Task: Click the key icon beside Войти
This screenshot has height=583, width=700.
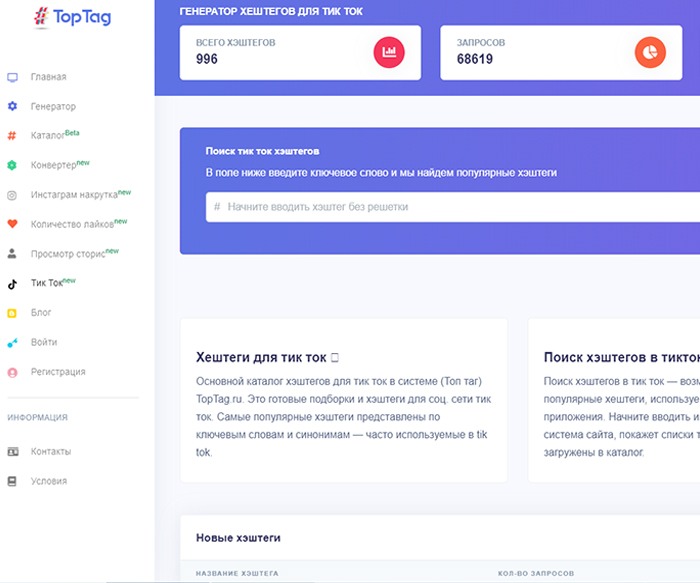Action: 12,342
